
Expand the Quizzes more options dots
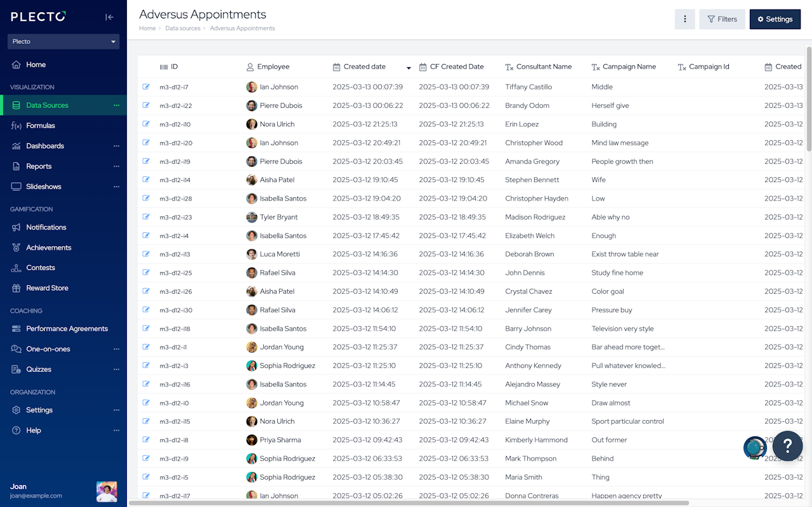pyautogui.click(x=116, y=369)
